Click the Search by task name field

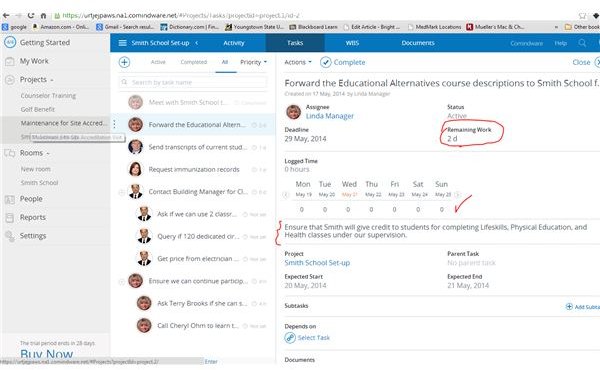click(193, 82)
